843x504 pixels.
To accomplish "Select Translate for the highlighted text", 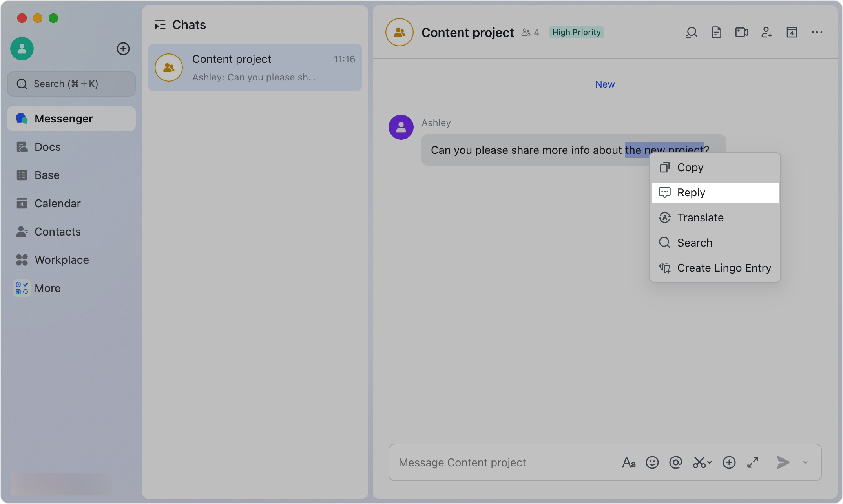I will click(x=700, y=217).
